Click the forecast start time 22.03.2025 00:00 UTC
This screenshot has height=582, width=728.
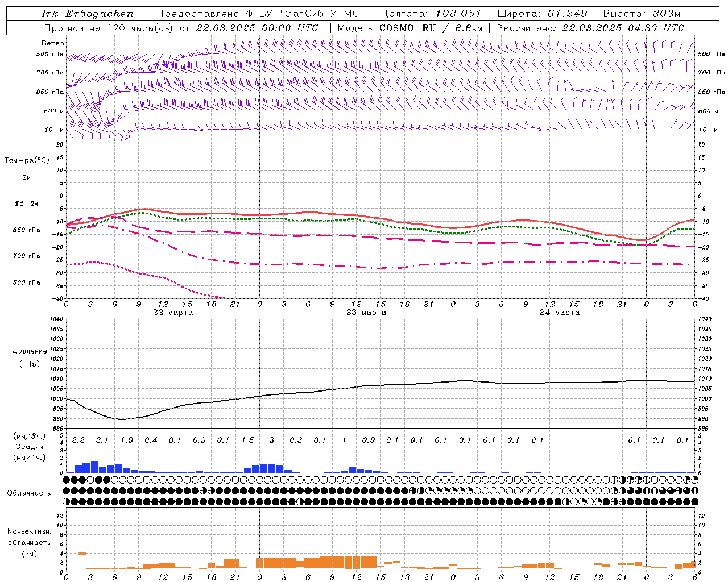(x=257, y=28)
